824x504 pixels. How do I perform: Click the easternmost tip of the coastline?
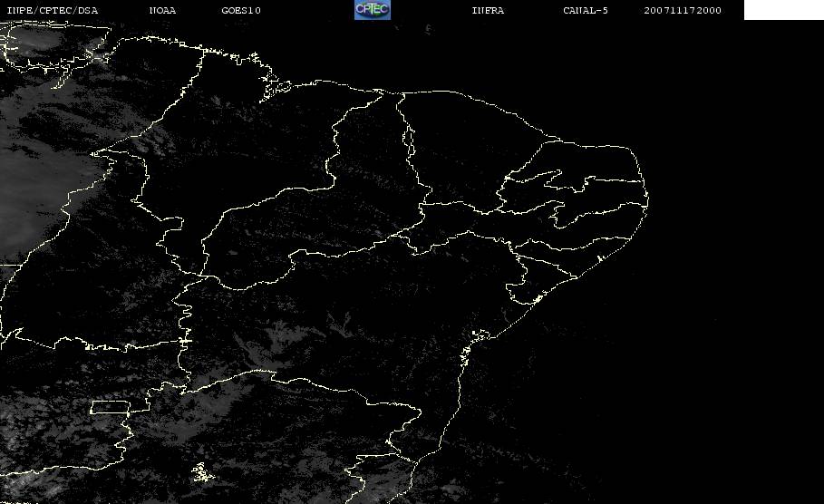pos(647,188)
